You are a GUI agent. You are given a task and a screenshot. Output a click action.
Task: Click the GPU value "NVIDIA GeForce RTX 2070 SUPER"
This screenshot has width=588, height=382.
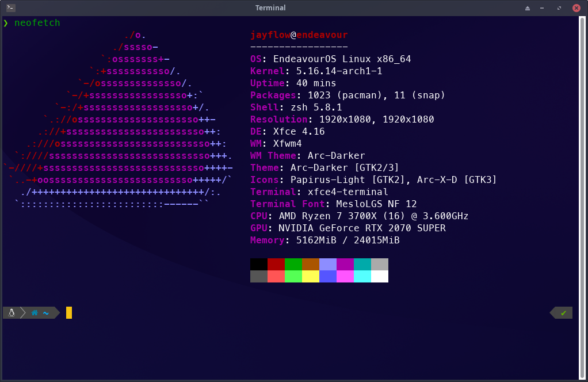362,228
